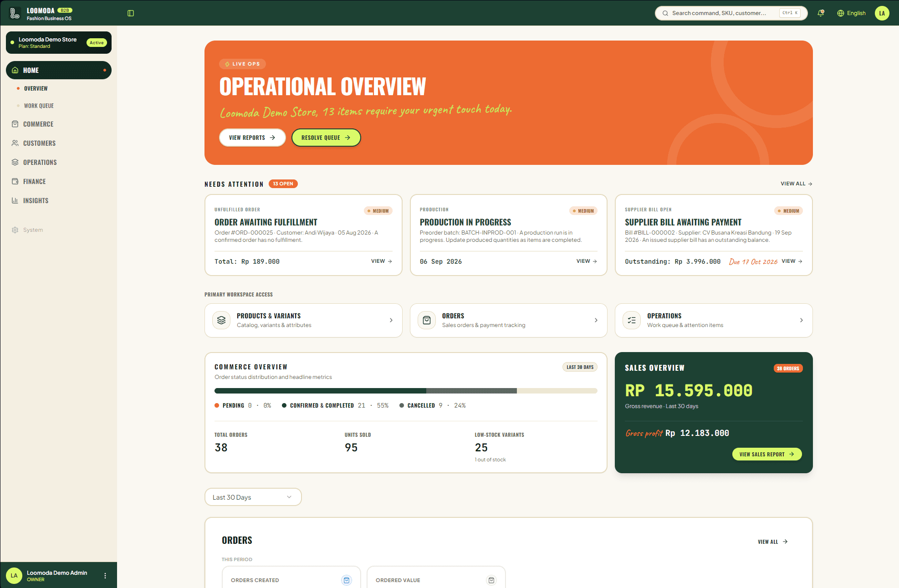View the Supplier Bill Awaiting Payment item
The height and width of the screenshot is (588, 899).
(x=792, y=261)
